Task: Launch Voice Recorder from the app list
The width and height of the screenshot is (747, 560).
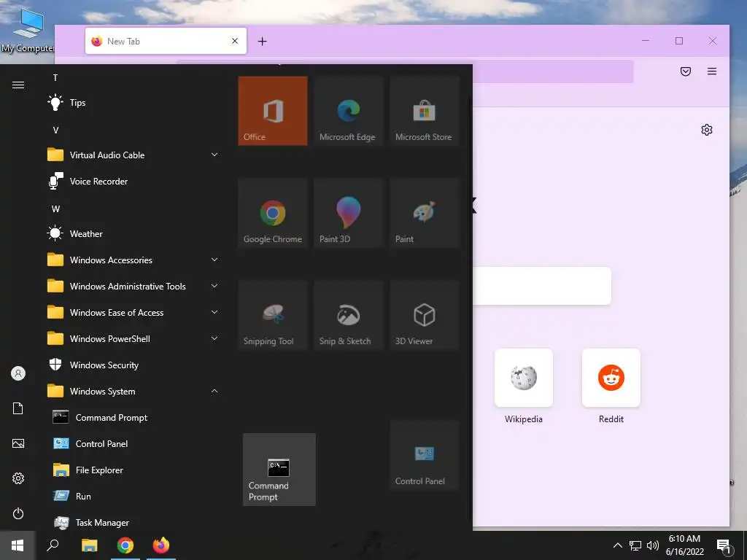Action: click(x=133, y=182)
